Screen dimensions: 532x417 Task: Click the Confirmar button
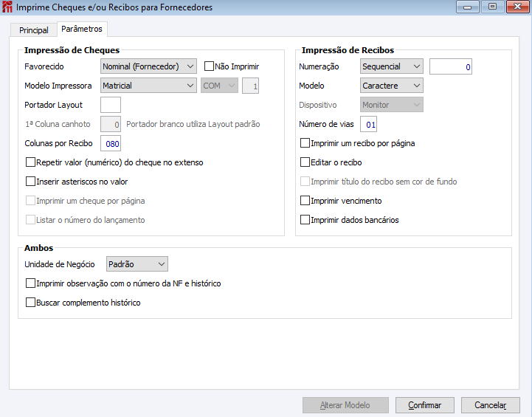pos(424,405)
